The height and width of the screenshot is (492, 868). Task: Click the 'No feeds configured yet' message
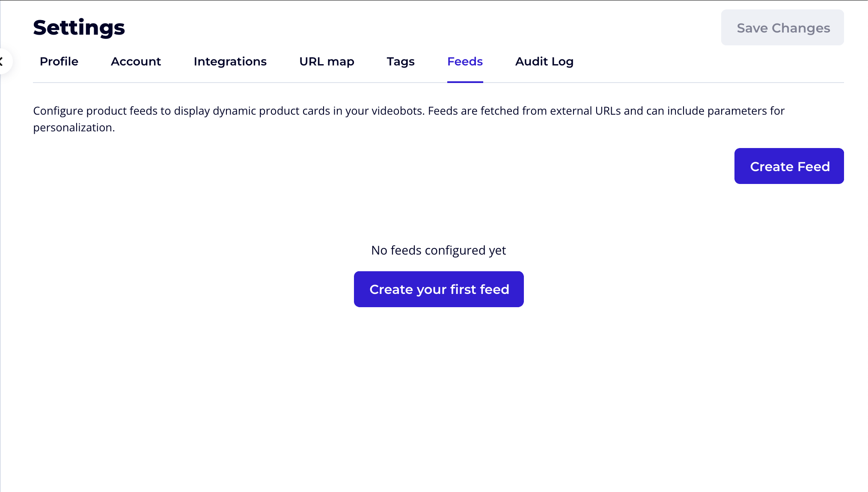point(439,250)
